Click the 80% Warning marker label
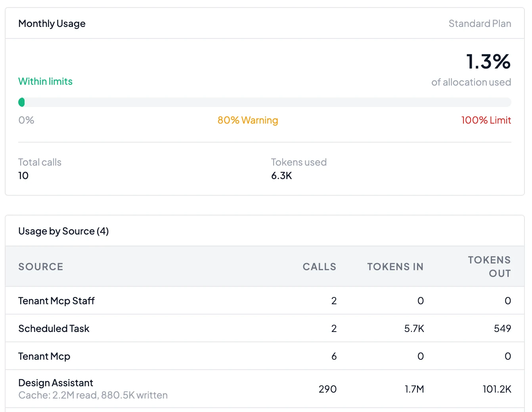Image resolution: width=532 pixels, height=412 pixels. (x=248, y=120)
